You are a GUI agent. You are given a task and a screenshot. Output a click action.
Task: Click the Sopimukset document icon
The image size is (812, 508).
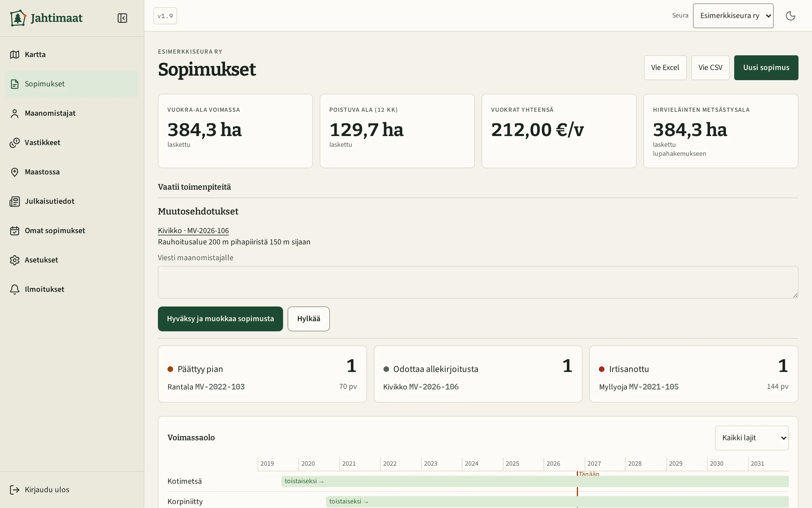pyautogui.click(x=14, y=84)
